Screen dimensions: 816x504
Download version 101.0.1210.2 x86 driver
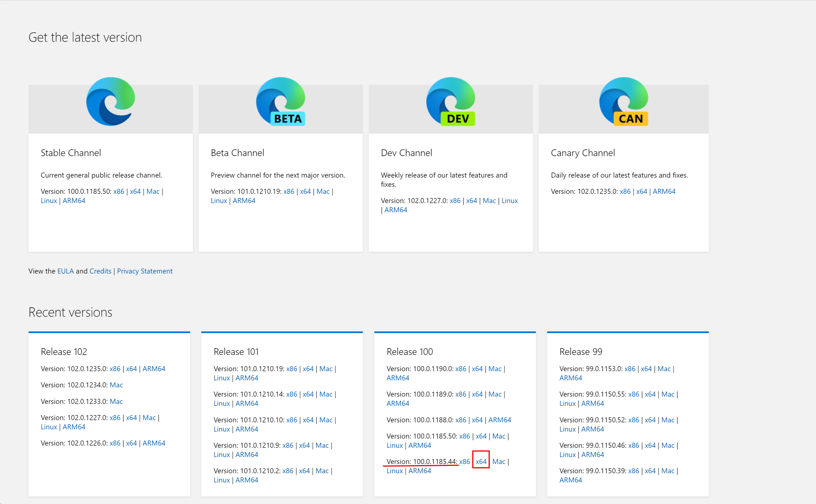288,471
